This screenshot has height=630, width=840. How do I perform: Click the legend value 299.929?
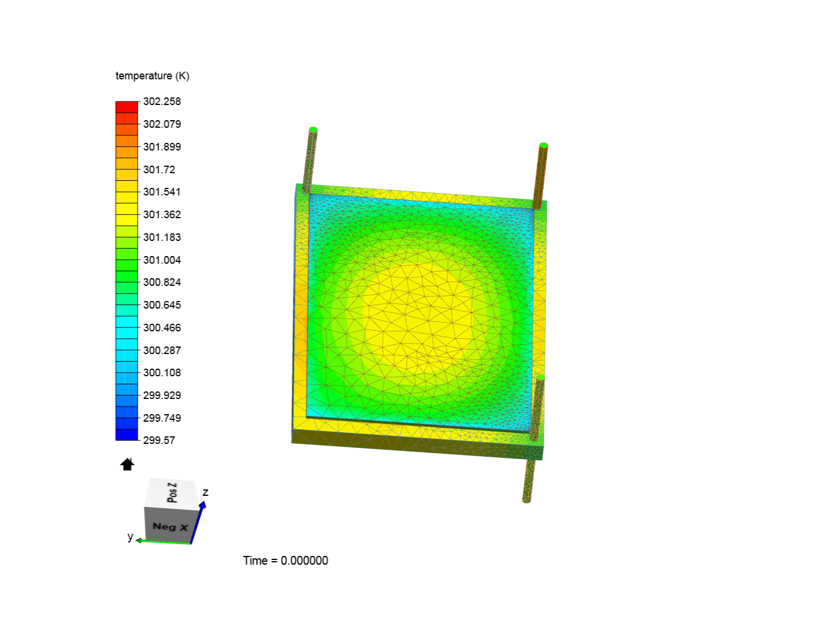(x=162, y=395)
